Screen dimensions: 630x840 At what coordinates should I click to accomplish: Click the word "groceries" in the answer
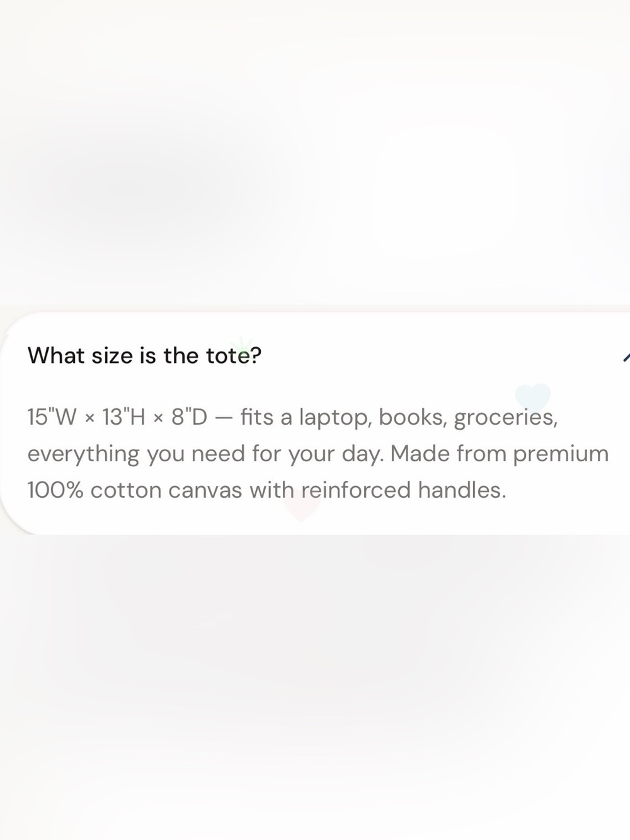point(505,418)
